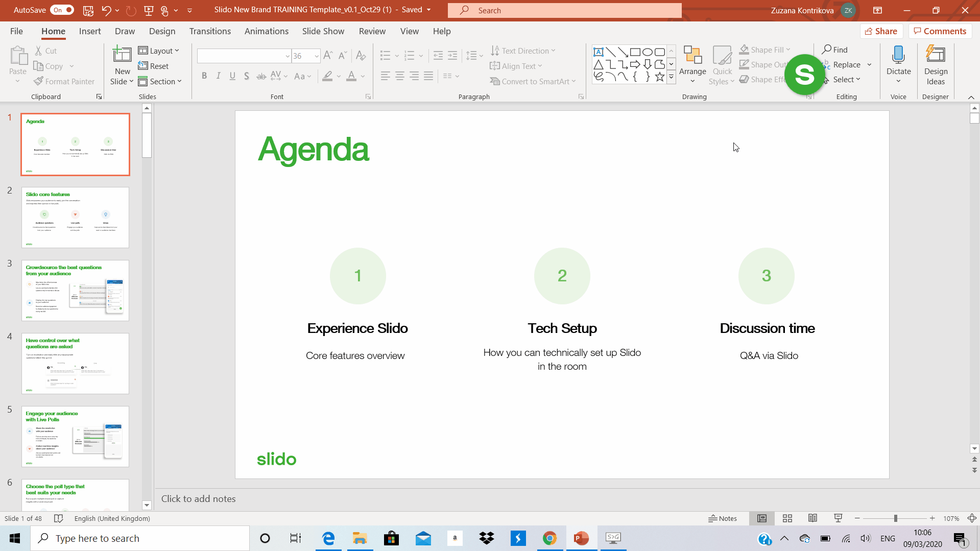Select the Text Box shape
980x551 pixels.
click(x=599, y=52)
